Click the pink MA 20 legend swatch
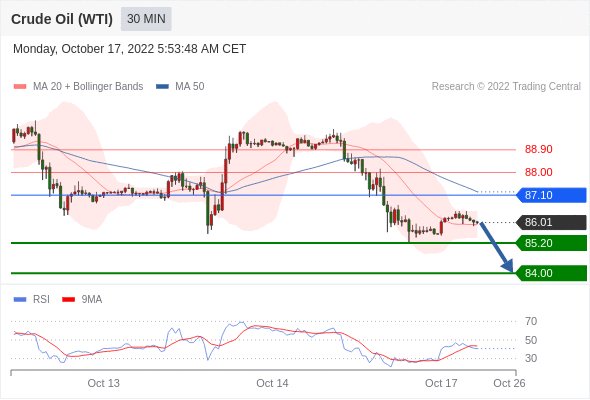Screen dimensions: 590x400 tap(20, 87)
